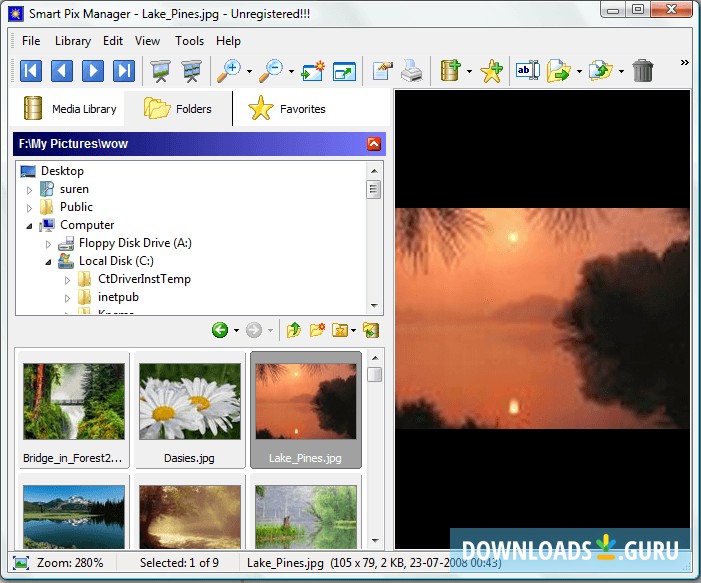The image size is (701, 583).
Task: Open add-to-library dropdown arrow
Action: pos(469,71)
